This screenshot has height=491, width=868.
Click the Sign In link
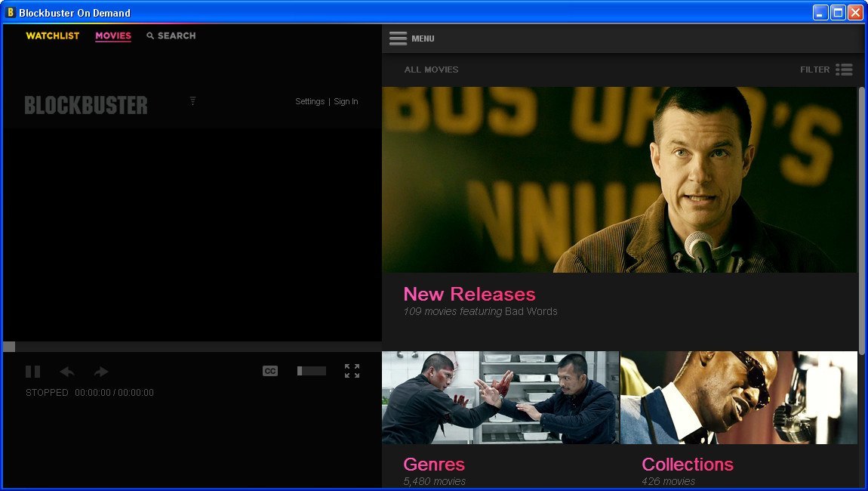pyautogui.click(x=346, y=101)
